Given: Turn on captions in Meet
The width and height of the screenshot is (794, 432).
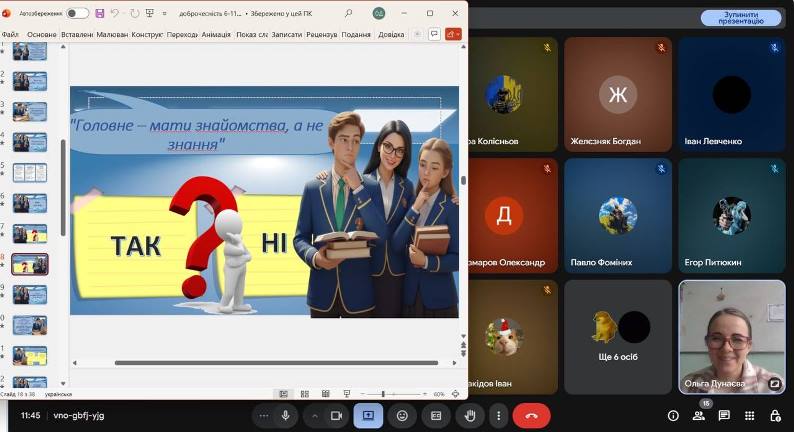Looking at the screenshot, I should (x=436, y=416).
